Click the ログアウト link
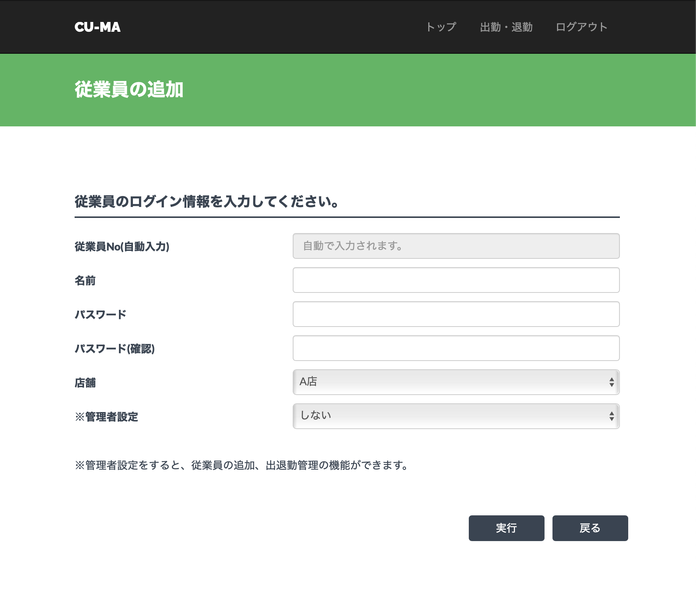This screenshot has width=696, height=616. point(581,27)
